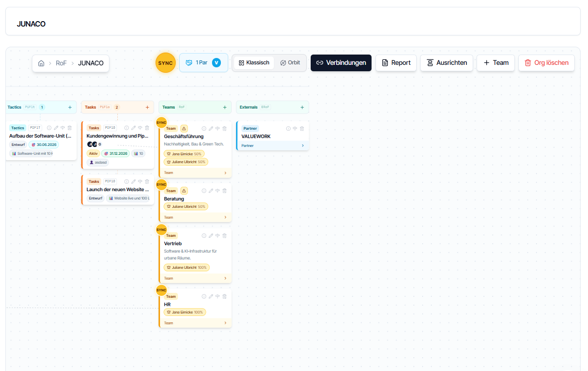Click the JUNACO breadcrumb item
Image resolution: width=588 pixels, height=371 pixels.
(91, 63)
